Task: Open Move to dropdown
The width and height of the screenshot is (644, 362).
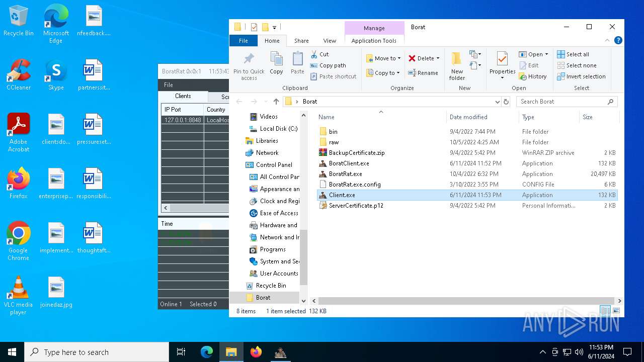Action: [383, 58]
